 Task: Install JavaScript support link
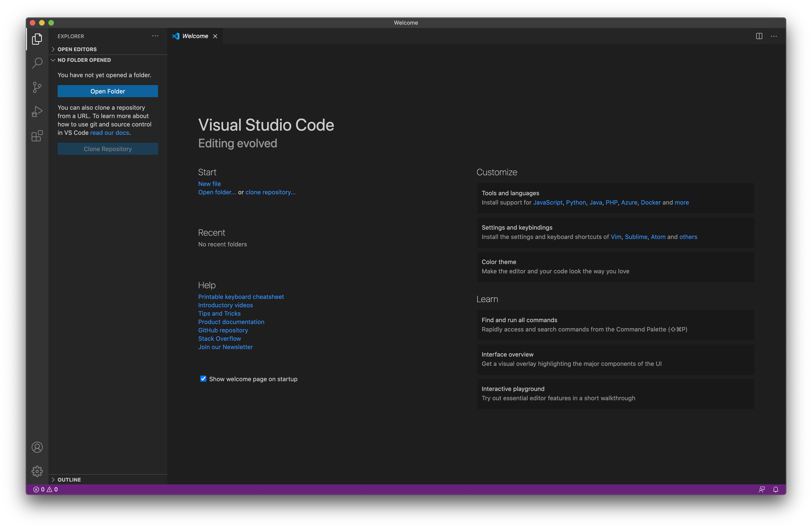pyautogui.click(x=548, y=202)
